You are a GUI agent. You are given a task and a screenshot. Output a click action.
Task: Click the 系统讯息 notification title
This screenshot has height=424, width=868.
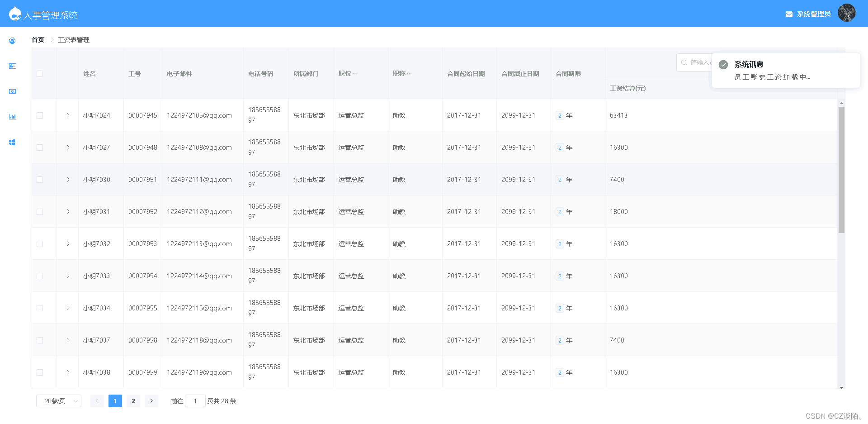pyautogui.click(x=749, y=64)
